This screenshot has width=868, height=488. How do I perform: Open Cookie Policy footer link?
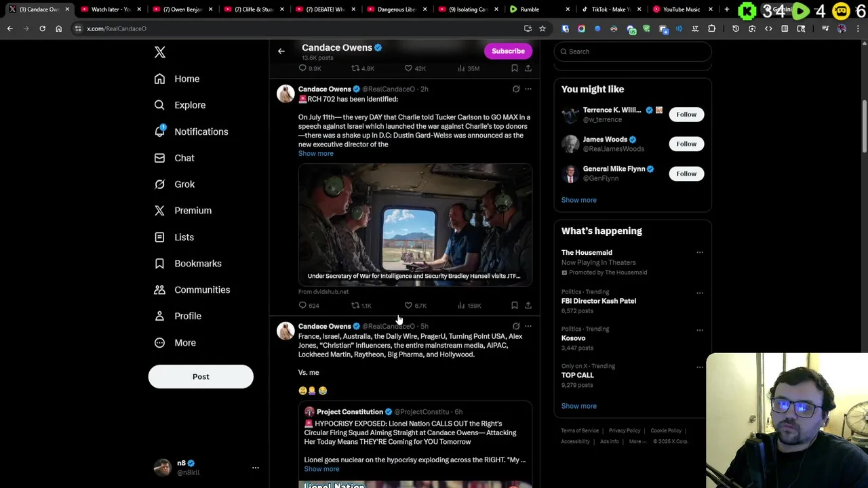(x=666, y=431)
